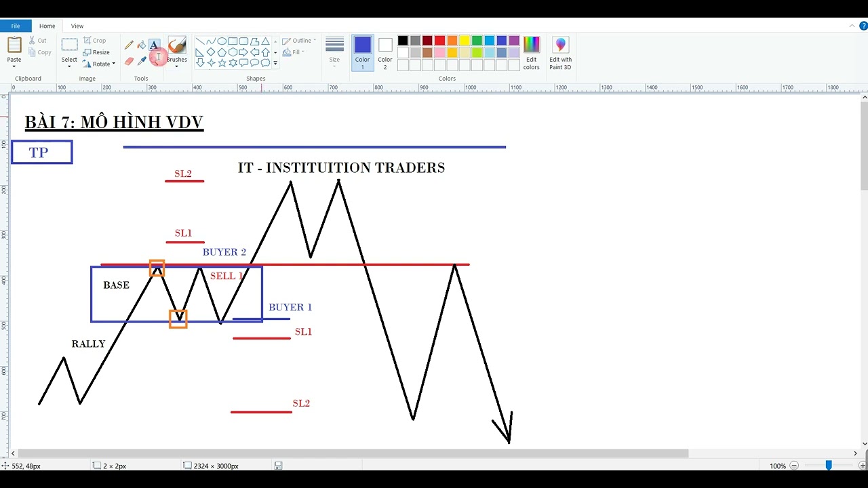Select the Text tool
This screenshot has width=868, height=488.
tap(154, 45)
